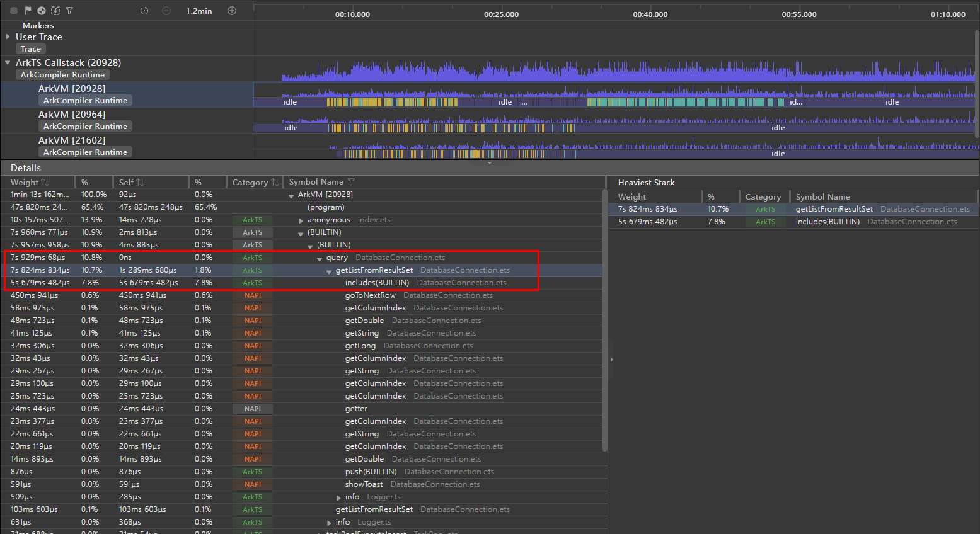The width and height of the screenshot is (980, 534).
Task: Click the reset timeline zoom icon
Action: pyautogui.click(x=144, y=11)
